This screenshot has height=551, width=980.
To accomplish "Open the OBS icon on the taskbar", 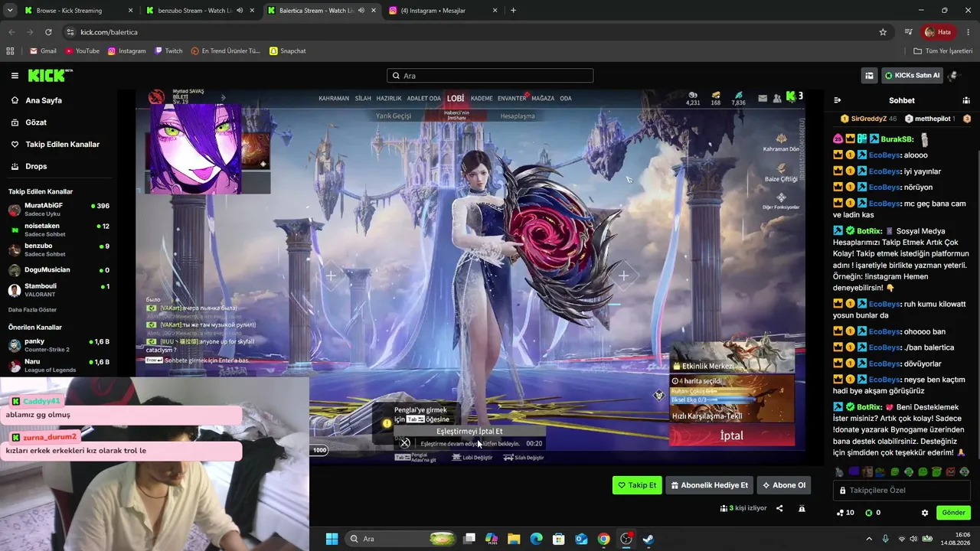I will pyautogui.click(x=626, y=539).
